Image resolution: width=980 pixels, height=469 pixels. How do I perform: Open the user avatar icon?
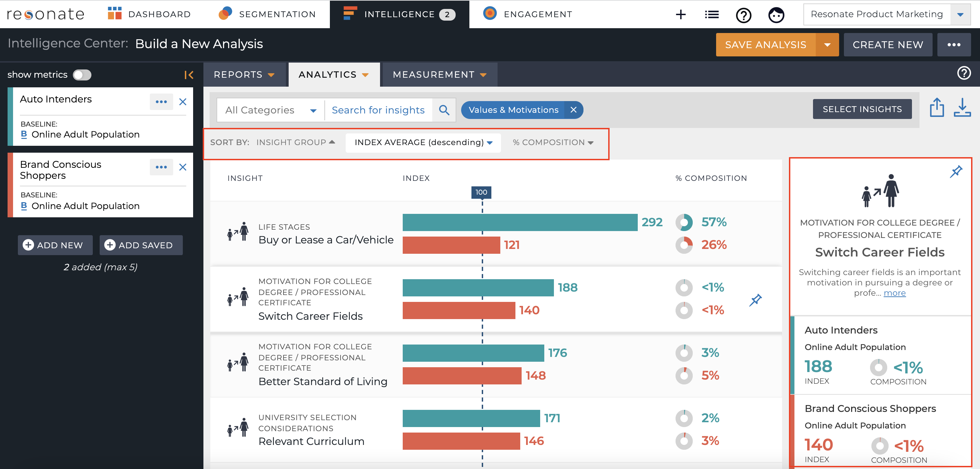776,15
